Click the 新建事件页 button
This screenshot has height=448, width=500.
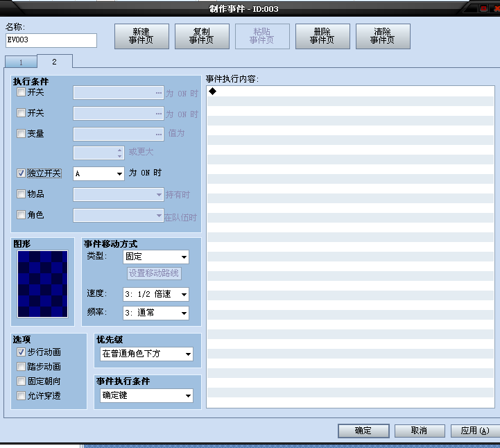[141, 36]
